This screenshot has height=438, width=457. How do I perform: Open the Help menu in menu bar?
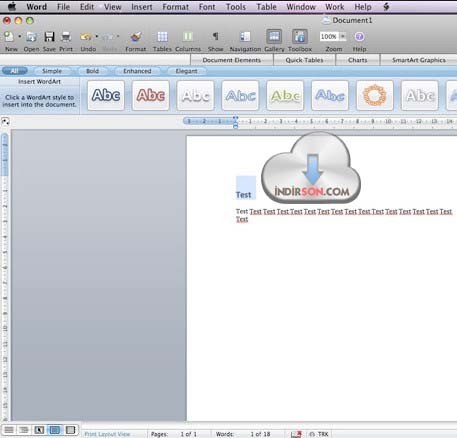point(363,7)
